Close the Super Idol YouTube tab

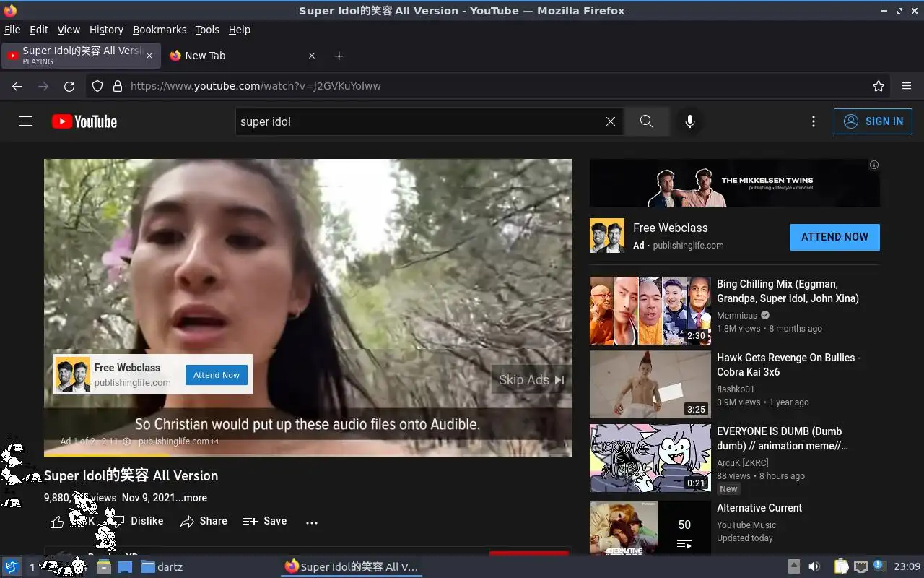pos(149,56)
